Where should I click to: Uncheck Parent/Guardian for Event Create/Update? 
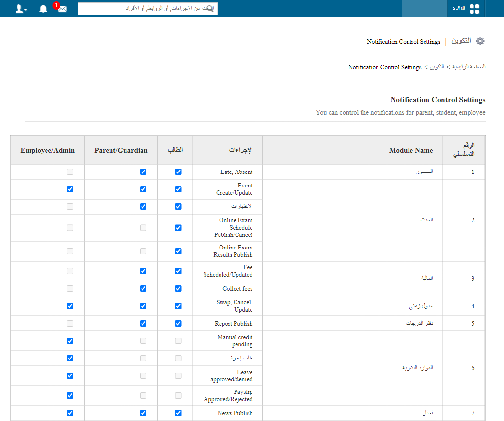[x=143, y=189]
